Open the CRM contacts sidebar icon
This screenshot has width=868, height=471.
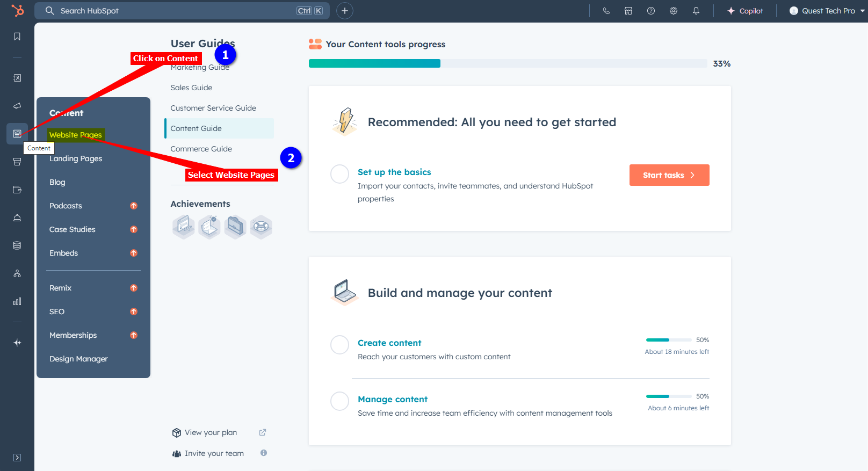click(17, 78)
